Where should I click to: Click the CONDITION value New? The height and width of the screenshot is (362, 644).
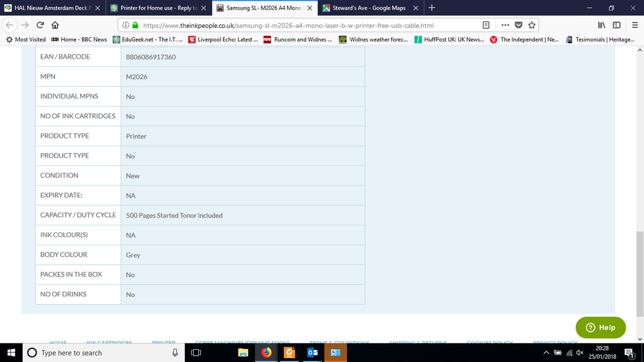(x=133, y=175)
